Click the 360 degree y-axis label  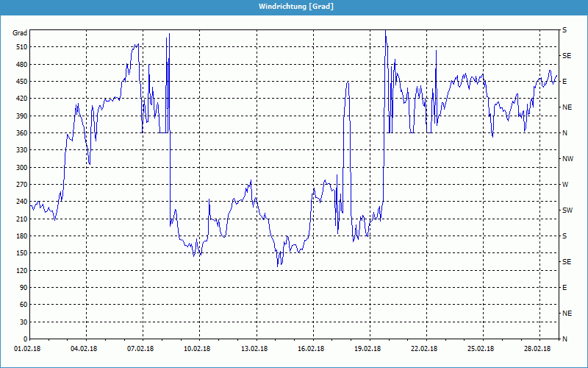pos(20,133)
